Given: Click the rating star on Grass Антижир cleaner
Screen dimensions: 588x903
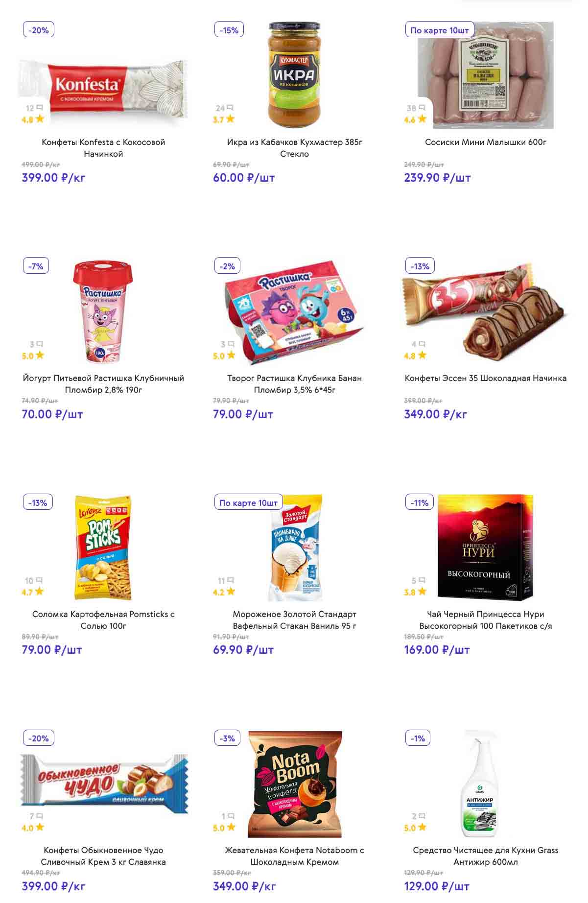Looking at the screenshot, I should 422,828.
